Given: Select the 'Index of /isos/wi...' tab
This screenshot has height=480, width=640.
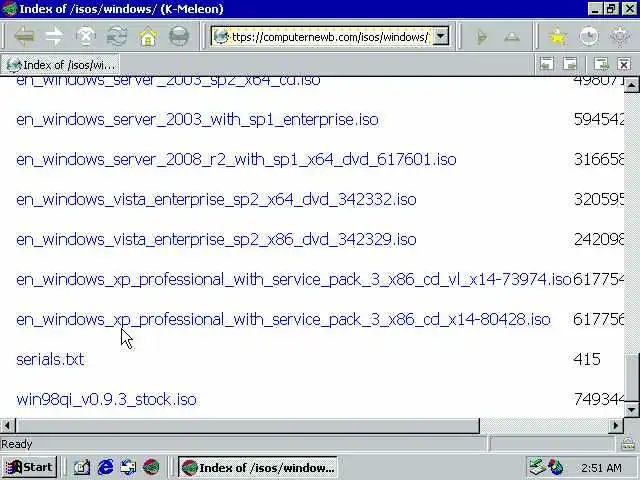Looking at the screenshot, I should pos(61,65).
